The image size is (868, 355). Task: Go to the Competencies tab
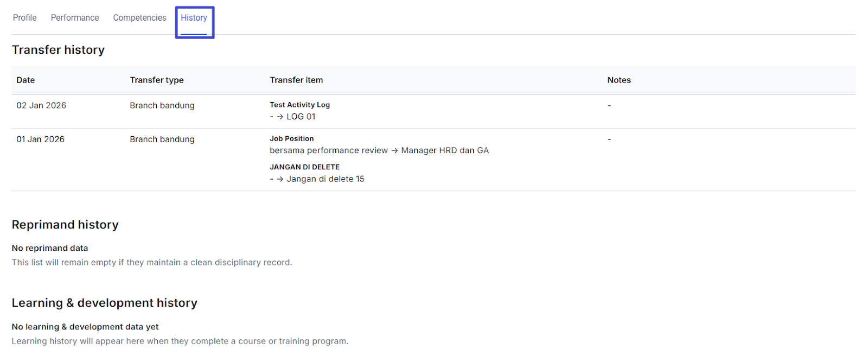139,18
